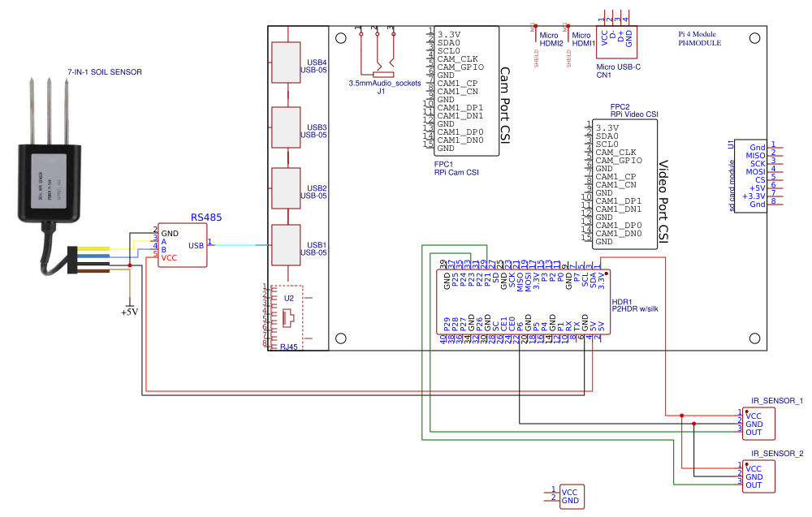812x517 pixels.
Task: Click CAM1_DP0 pin in Video Port connector
Action: [x=618, y=225]
